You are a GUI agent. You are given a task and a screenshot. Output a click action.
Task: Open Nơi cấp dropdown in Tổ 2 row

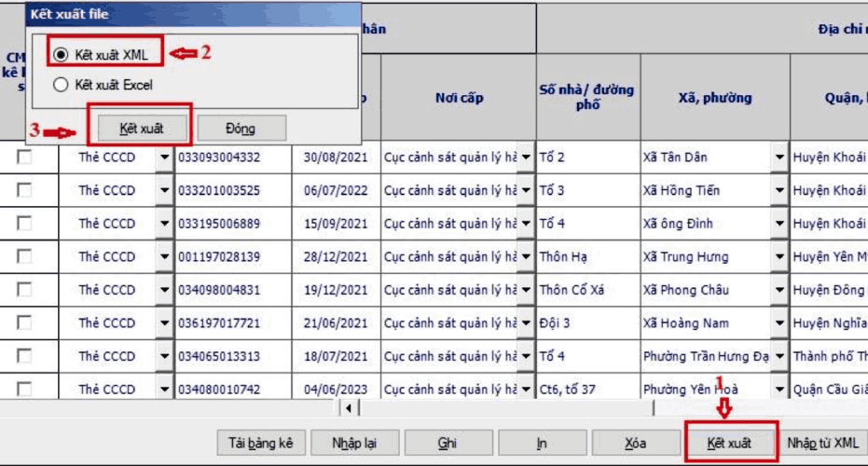[526, 158]
